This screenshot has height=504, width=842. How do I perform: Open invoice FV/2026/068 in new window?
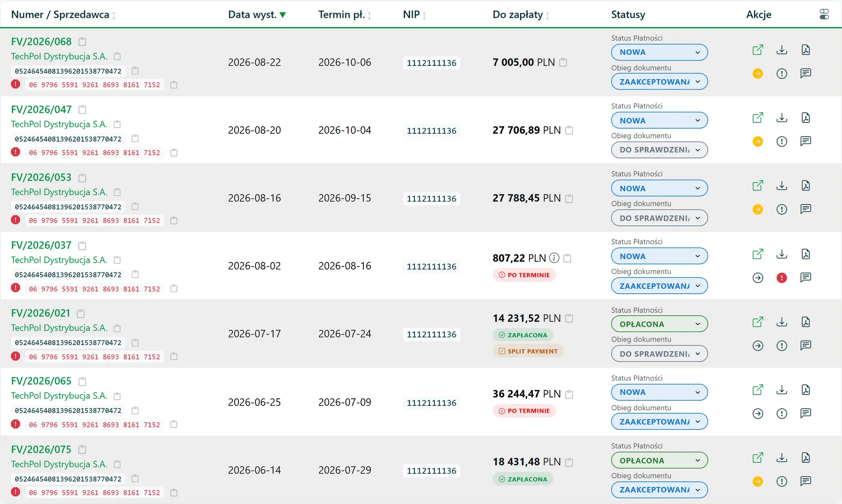[758, 50]
